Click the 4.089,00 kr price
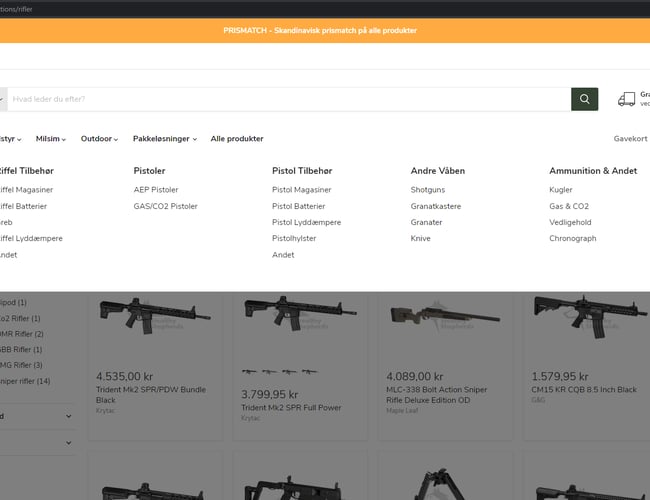Image resolution: width=650 pixels, height=500 pixels. pyautogui.click(x=415, y=376)
